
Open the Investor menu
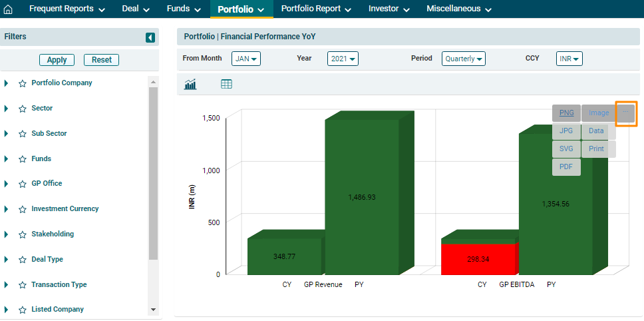389,9
